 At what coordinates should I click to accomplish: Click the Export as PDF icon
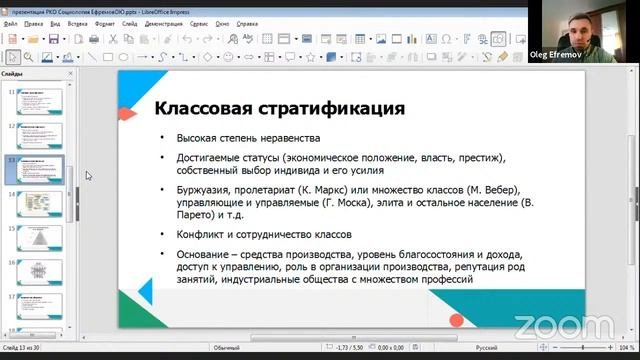[79, 39]
